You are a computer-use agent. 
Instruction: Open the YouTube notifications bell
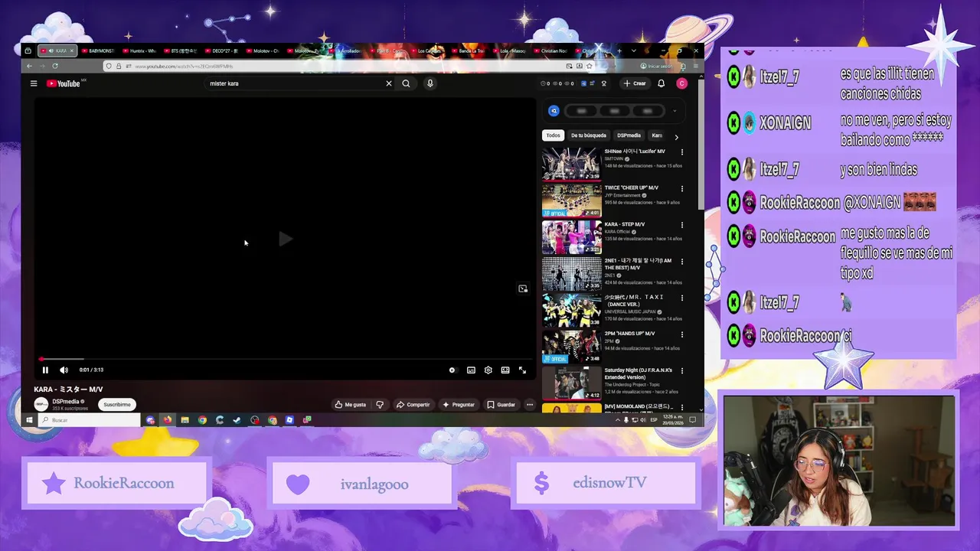(661, 83)
